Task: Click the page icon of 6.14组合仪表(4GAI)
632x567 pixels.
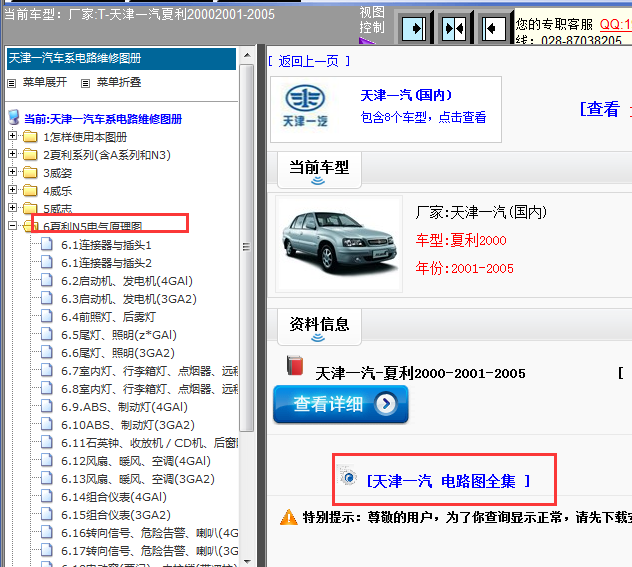Action: (x=47, y=496)
